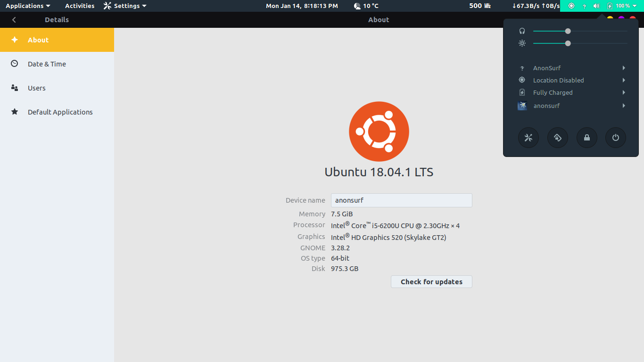Click the location indicator in the top bar
Screen dimensions: 644x362
point(571,6)
